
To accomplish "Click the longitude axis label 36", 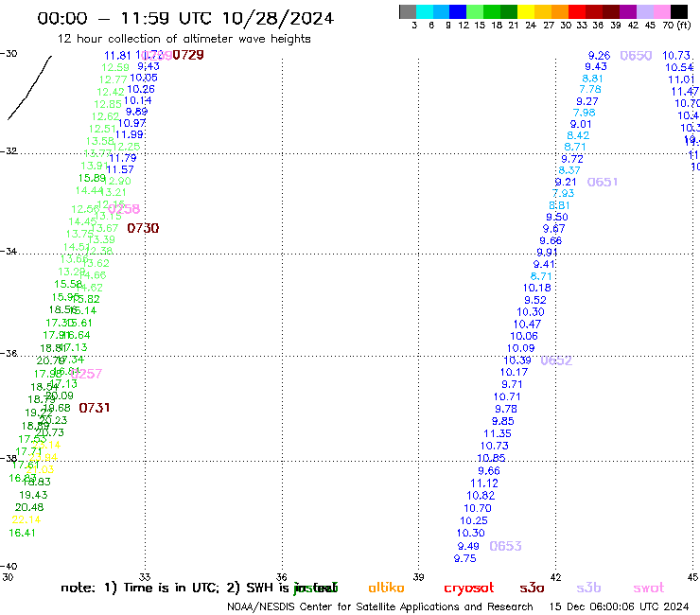I will click(282, 577).
